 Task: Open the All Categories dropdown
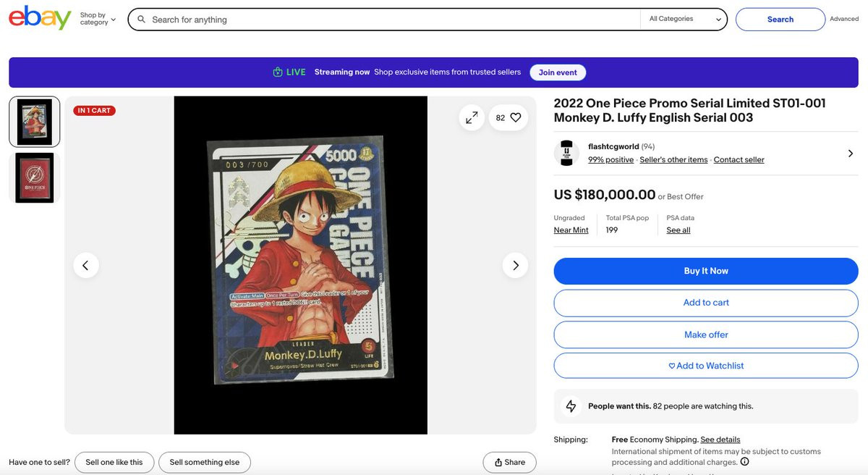(x=684, y=20)
